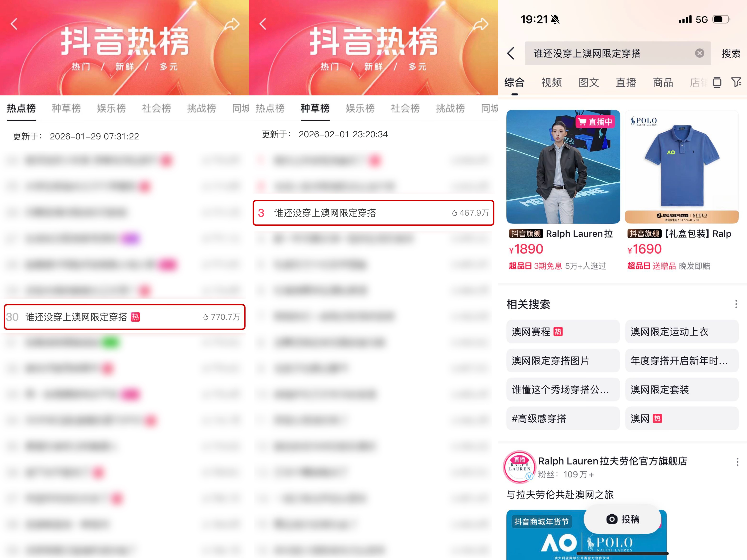
Task: Tap the back arrow beside the search field
Action: [x=511, y=53]
